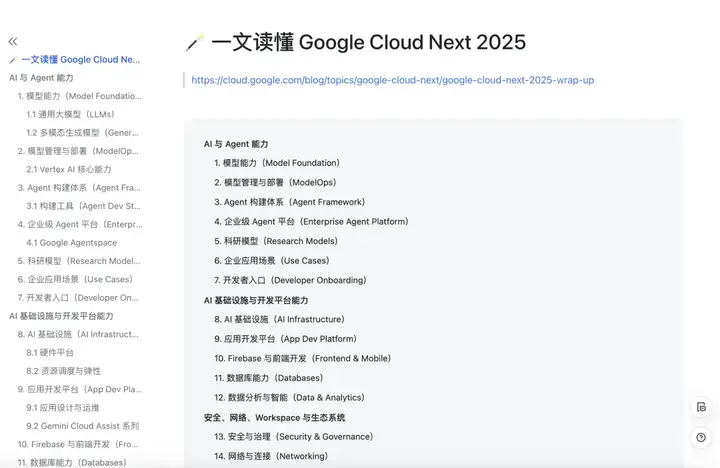The width and height of the screenshot is (720, 468).
Task: Open sidebar entry 11. 数据库能力 (Databases)
Action: pos(72,462)
